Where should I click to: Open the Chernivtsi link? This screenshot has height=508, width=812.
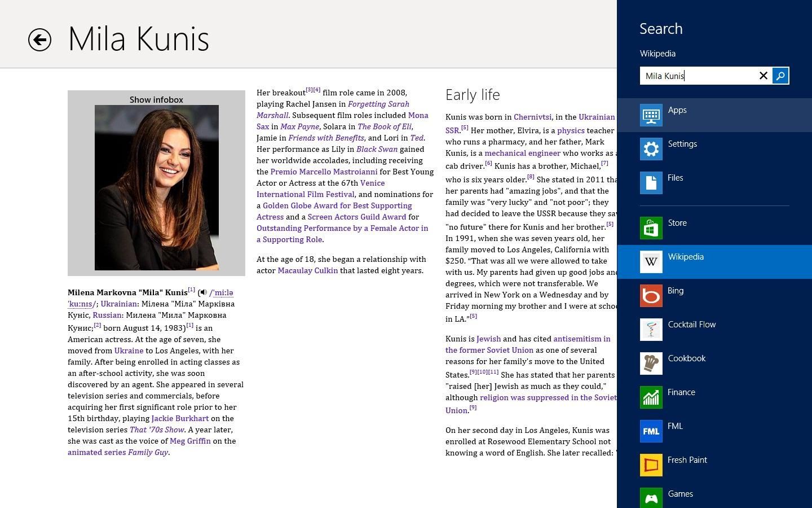coord(532,117)
